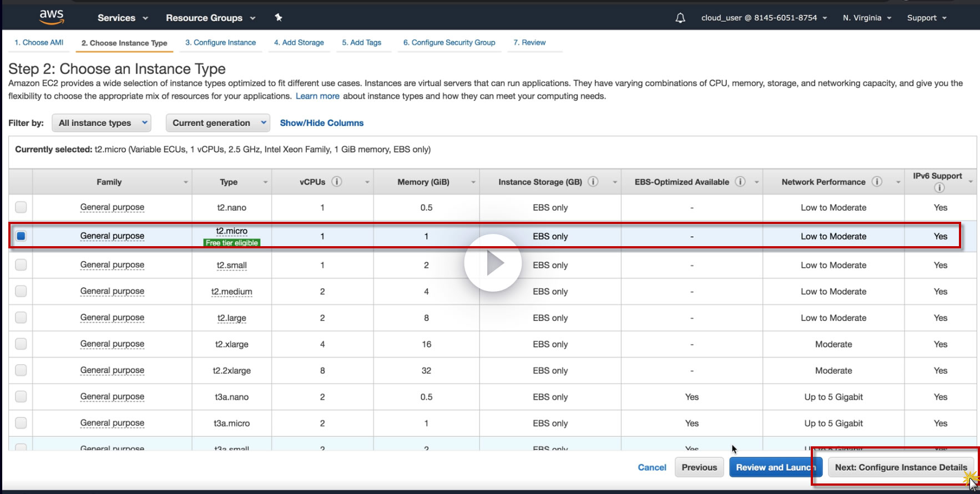Select the t2.large instance checkbox
Image resolution: width=980 pixels, height=494 pixels.
21,318
